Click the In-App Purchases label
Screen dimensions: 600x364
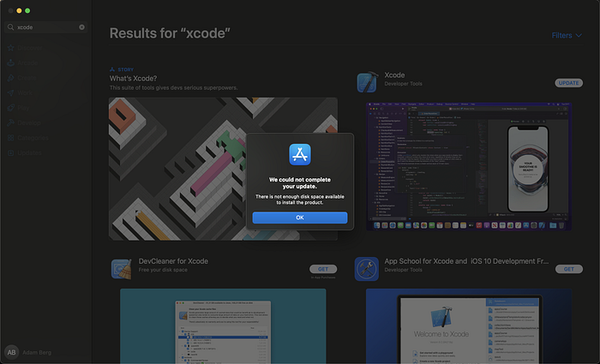coord(323,277)
